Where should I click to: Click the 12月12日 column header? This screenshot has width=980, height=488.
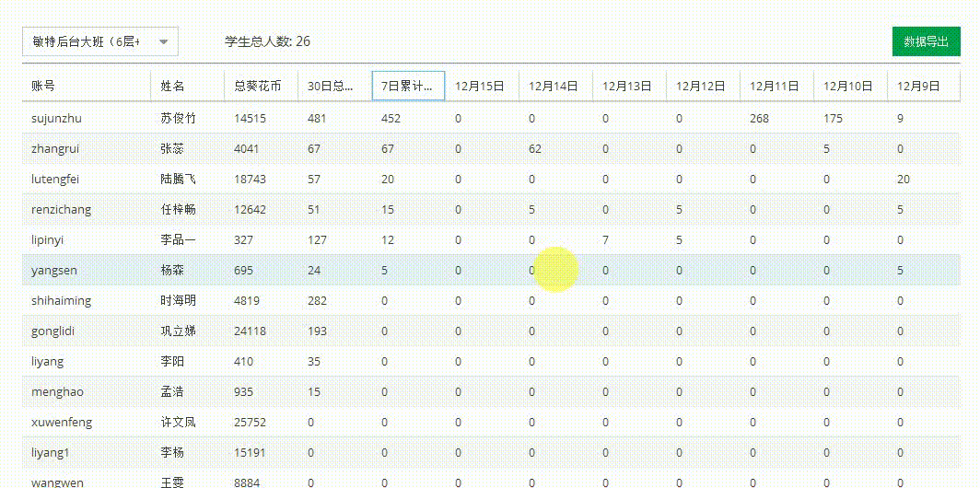pos(701,86)
